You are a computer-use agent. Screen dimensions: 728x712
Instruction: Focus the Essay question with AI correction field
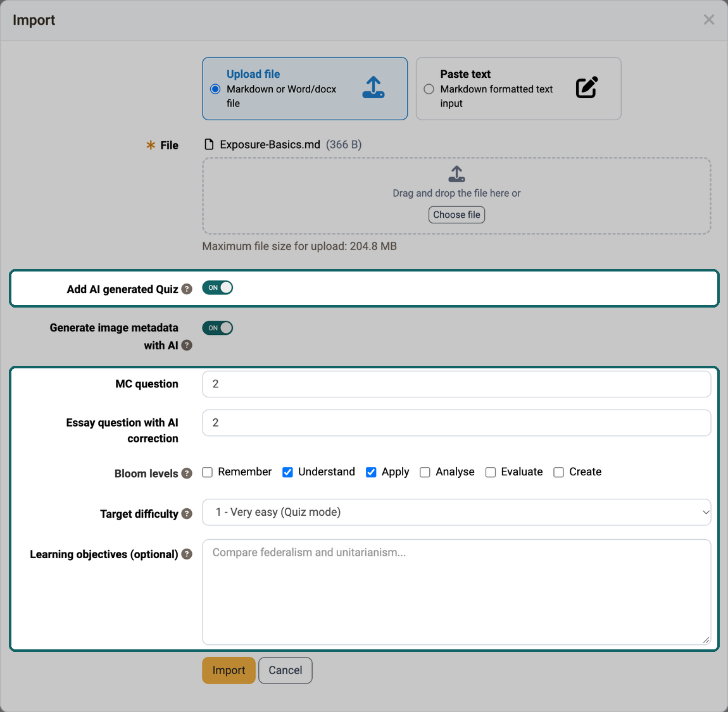pos(456,423)
